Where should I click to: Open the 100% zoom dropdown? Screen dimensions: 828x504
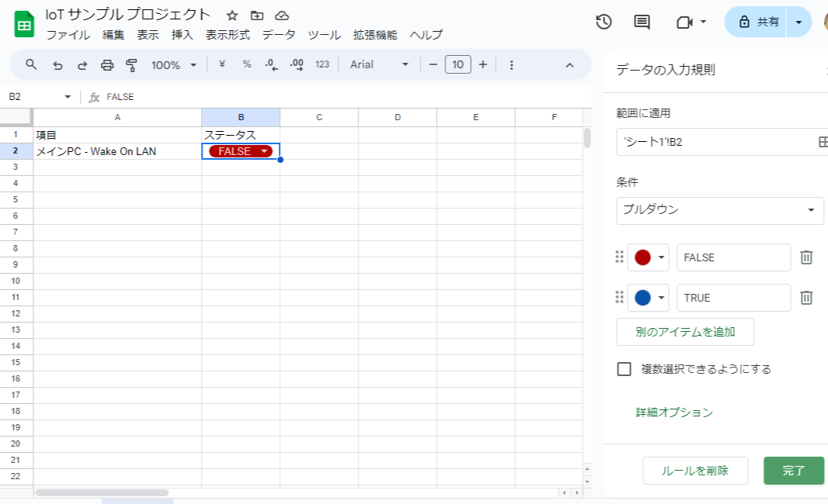coord(174,65)
